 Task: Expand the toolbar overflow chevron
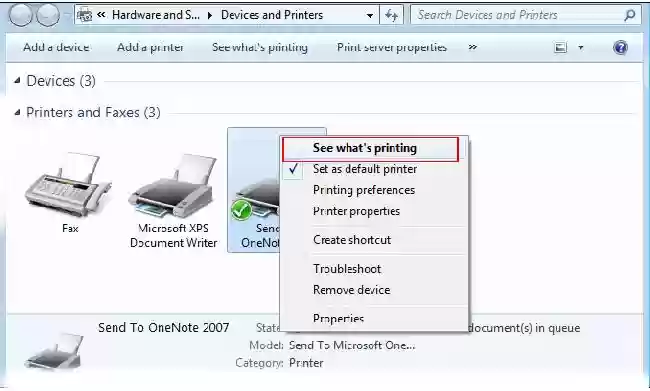pos(473,47)
